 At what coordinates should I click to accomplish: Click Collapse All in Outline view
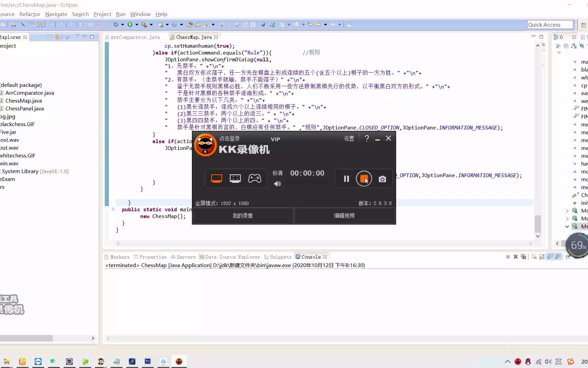coord(566,46)
